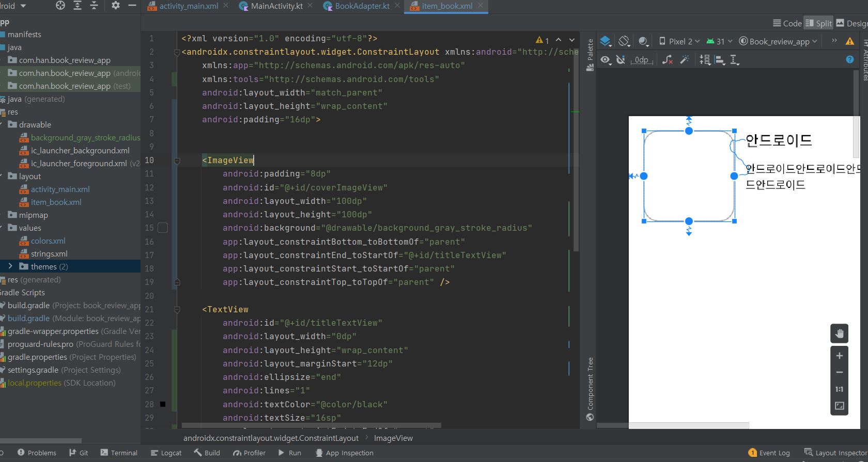Close the BookAdapter.kt tab
Screen dimensions: 868x462
[397, 6]
